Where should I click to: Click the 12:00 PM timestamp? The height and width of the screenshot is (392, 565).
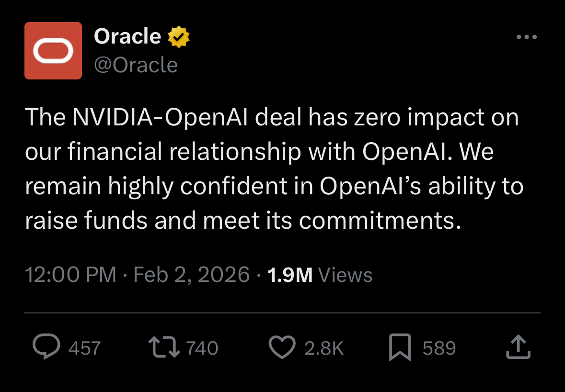(x=70, y=275)
